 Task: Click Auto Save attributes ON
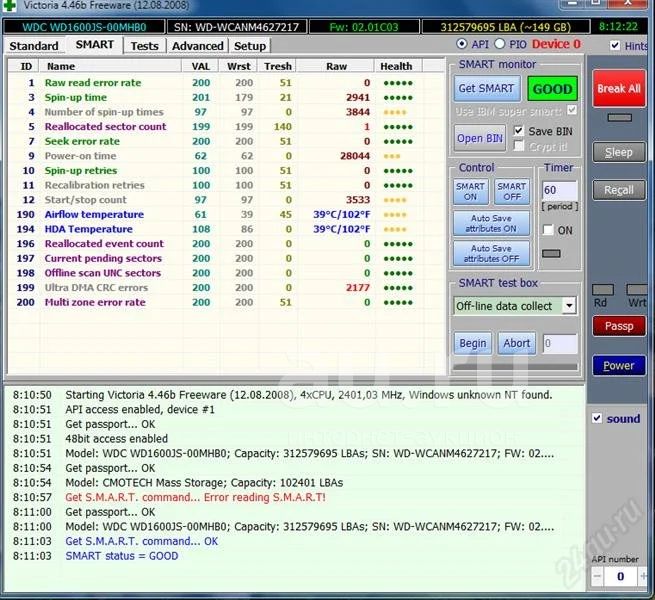[x=491, y=224]
